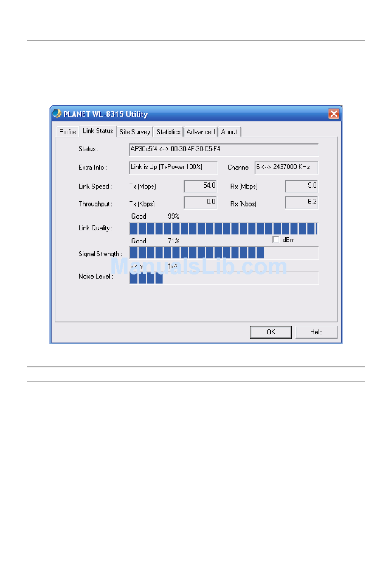The image size is (392, 577).
Task: Open the Advanced tab
Action: tap(201, 132)
